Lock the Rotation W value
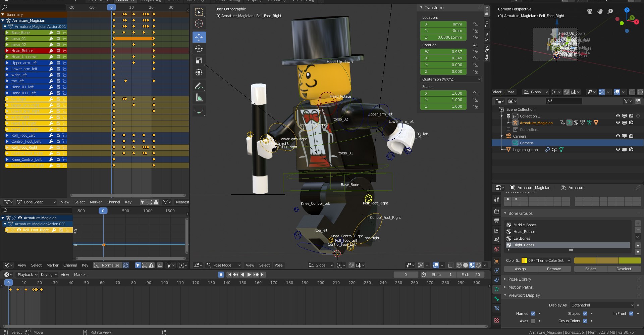 click(476, 52)
